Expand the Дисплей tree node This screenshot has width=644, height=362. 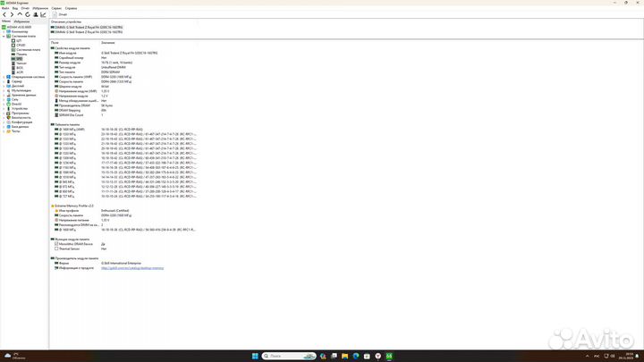pos(4,86)
